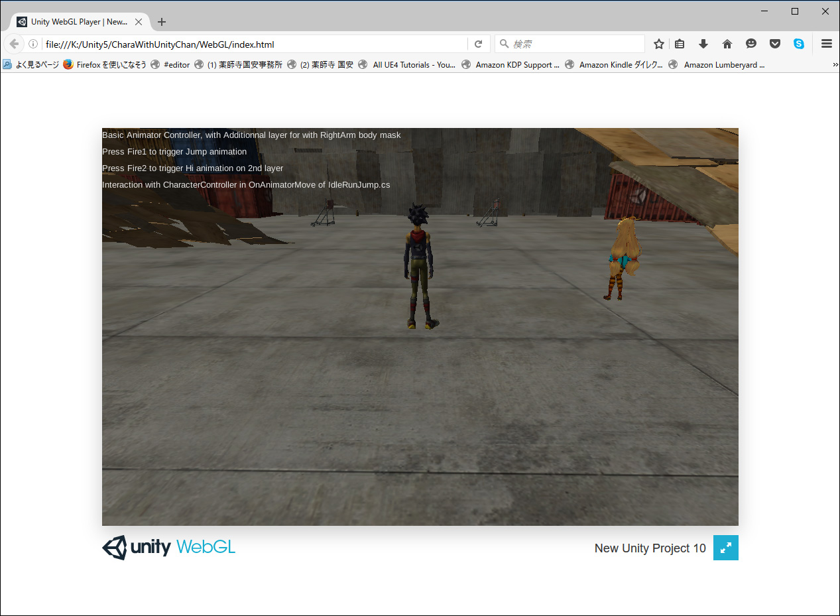Click the Skype icon in the toolbar

[x=798, y=43]
